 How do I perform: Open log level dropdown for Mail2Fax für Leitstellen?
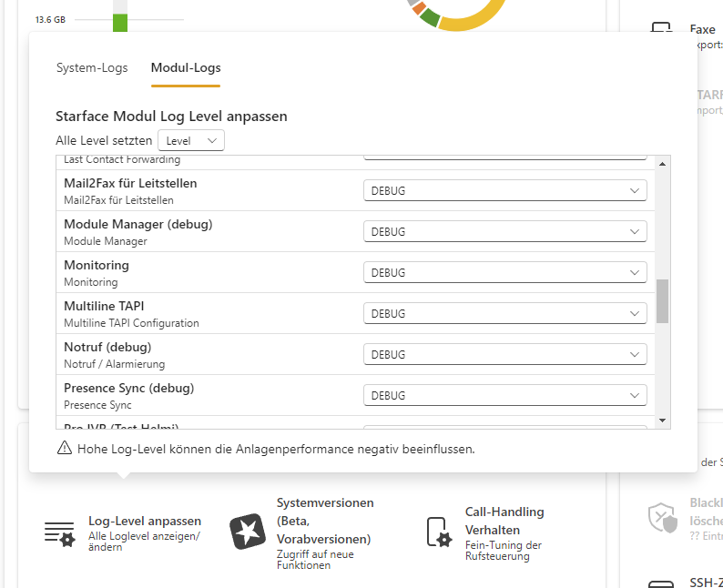(x=504, y=190)
